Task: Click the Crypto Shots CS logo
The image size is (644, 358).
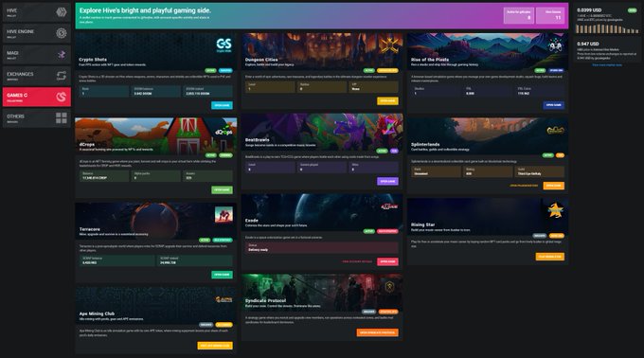Action: 224,45
